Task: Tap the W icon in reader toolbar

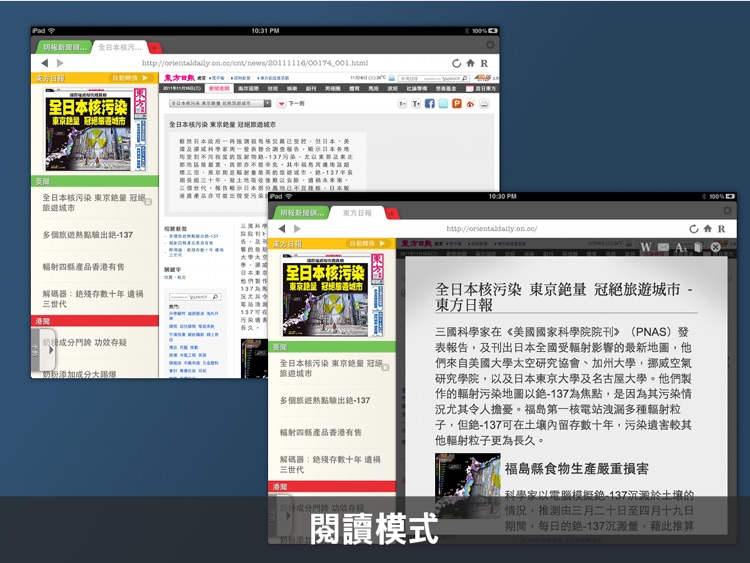Action: (646, 247)
